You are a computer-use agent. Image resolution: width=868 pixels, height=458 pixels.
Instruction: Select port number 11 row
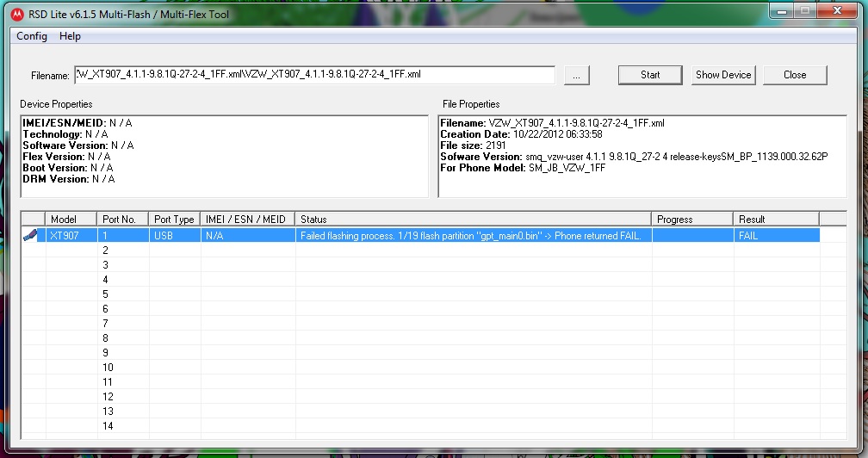pyautogui.click(x=433, y=382)
